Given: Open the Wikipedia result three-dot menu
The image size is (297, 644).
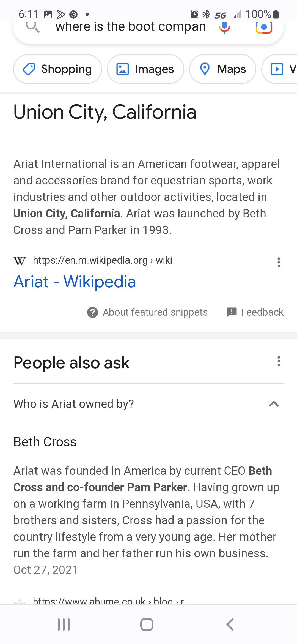Looking at the screenshot, I should point(279,262).
